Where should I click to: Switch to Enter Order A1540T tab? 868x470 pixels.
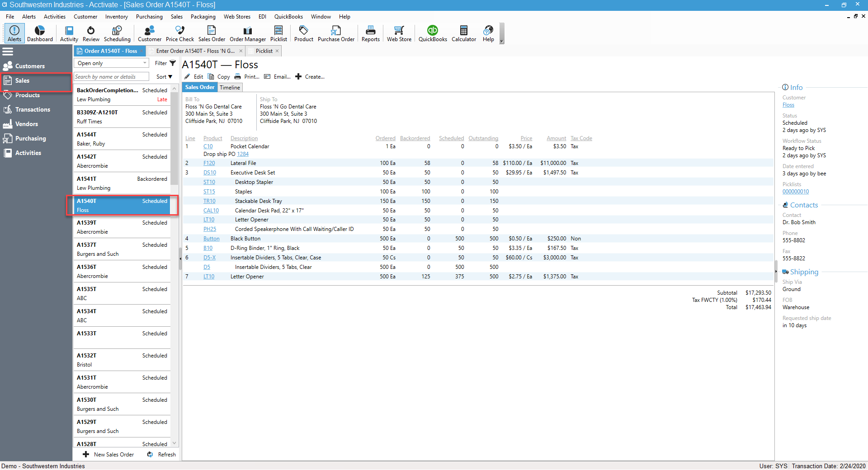195,51
